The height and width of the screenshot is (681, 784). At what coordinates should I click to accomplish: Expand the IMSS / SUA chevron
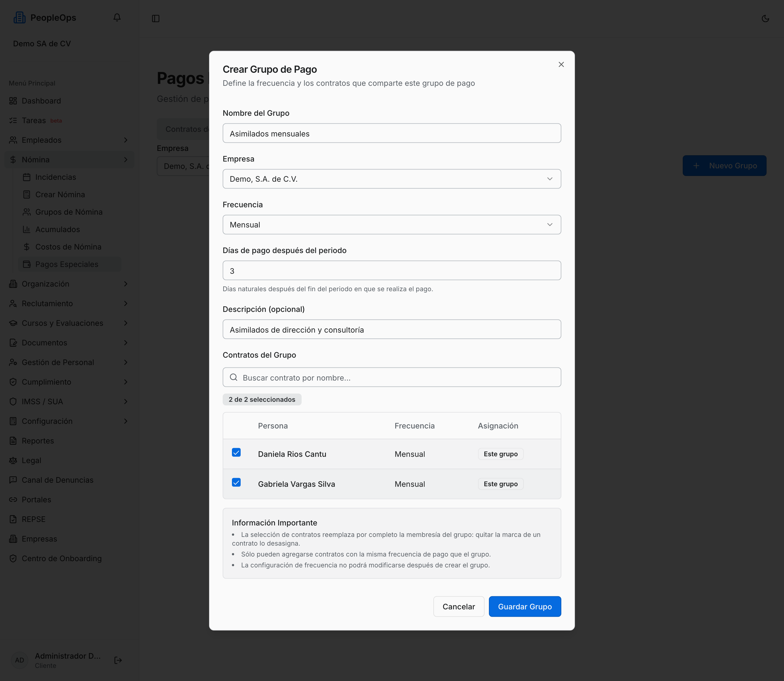click(126, 402)
